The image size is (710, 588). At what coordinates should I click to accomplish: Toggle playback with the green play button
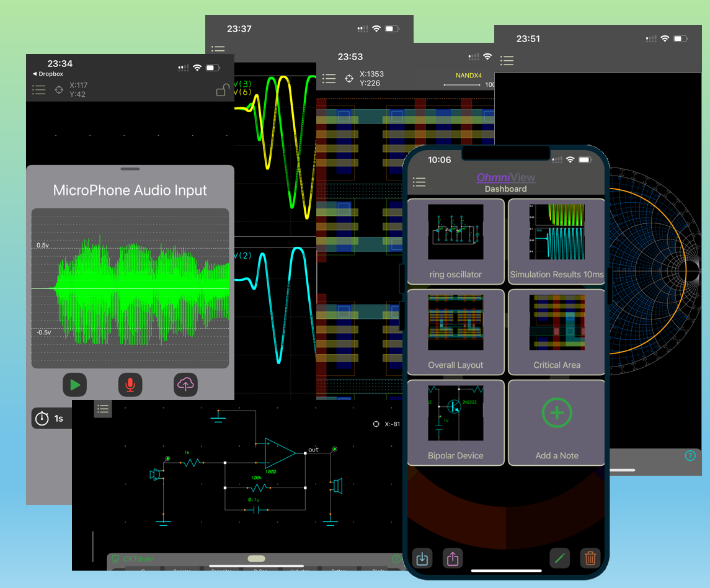74,385
